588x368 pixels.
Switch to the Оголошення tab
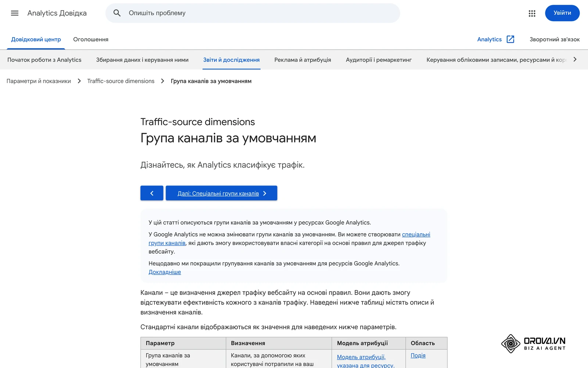91,39
